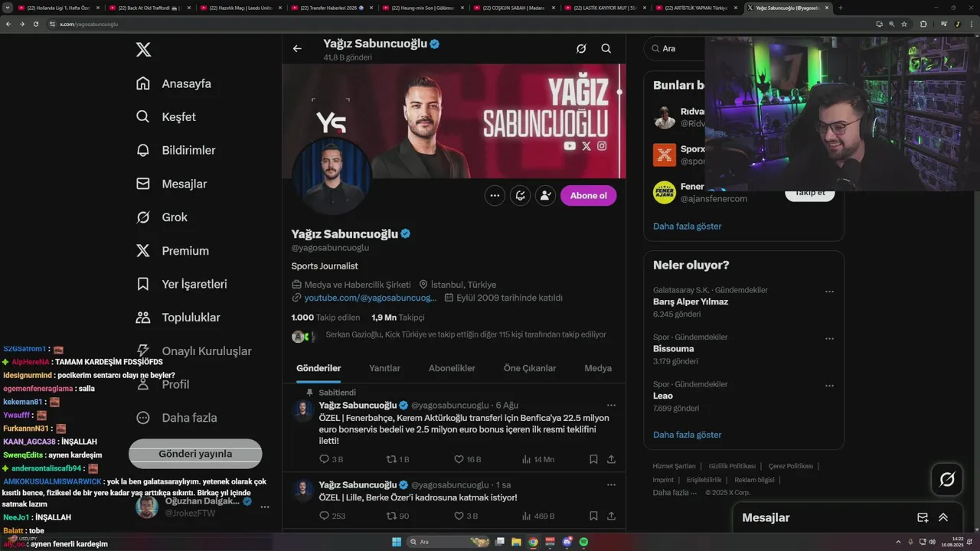This screenshot has height=551, width=980.
Task: Open options menu of pinned Fenerbahçe post
Action: pos(611,405)
